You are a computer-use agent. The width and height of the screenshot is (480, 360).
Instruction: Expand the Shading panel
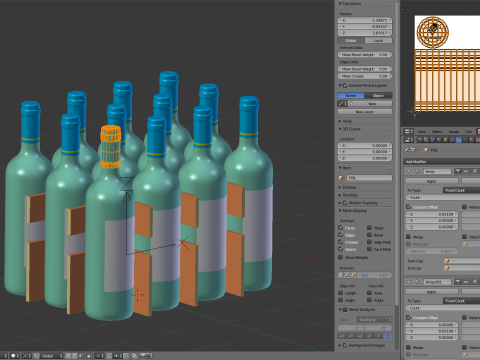tap(340, 195)
